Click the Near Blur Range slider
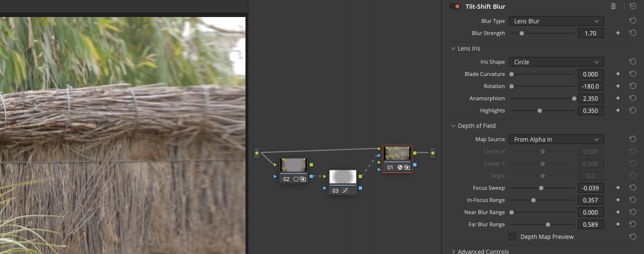This screenshot has height=254, width=644. pyautogui.click(x=542, y=213)
